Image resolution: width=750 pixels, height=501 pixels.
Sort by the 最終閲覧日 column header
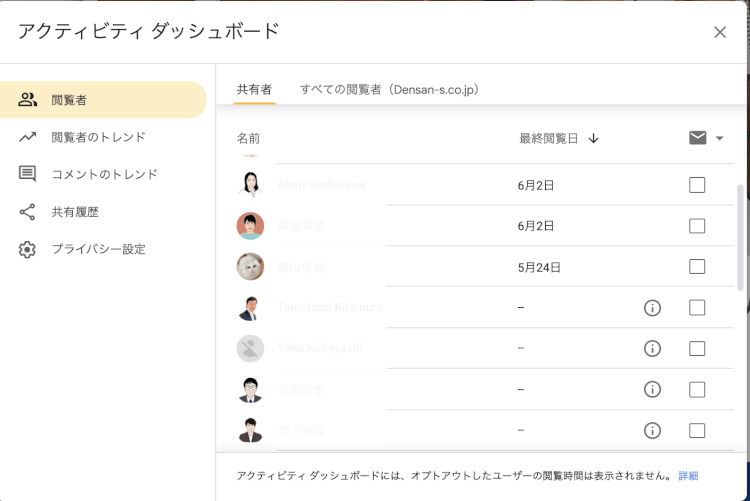[549, 139]
